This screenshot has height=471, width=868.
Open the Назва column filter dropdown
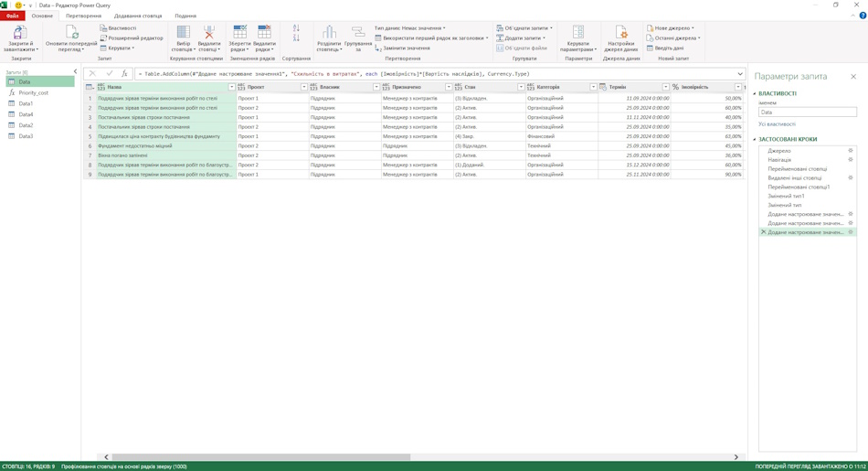coord(232,87)
